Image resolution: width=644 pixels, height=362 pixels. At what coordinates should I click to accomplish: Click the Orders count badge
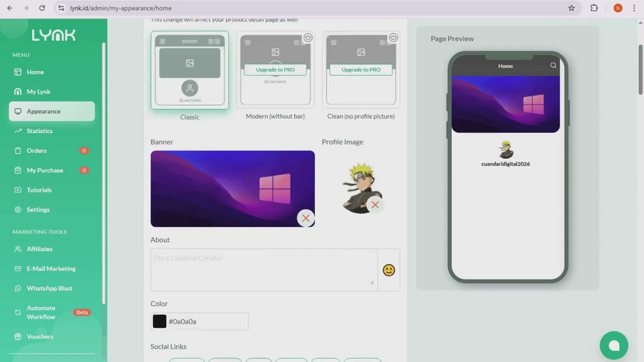click(x=84, y=150)
